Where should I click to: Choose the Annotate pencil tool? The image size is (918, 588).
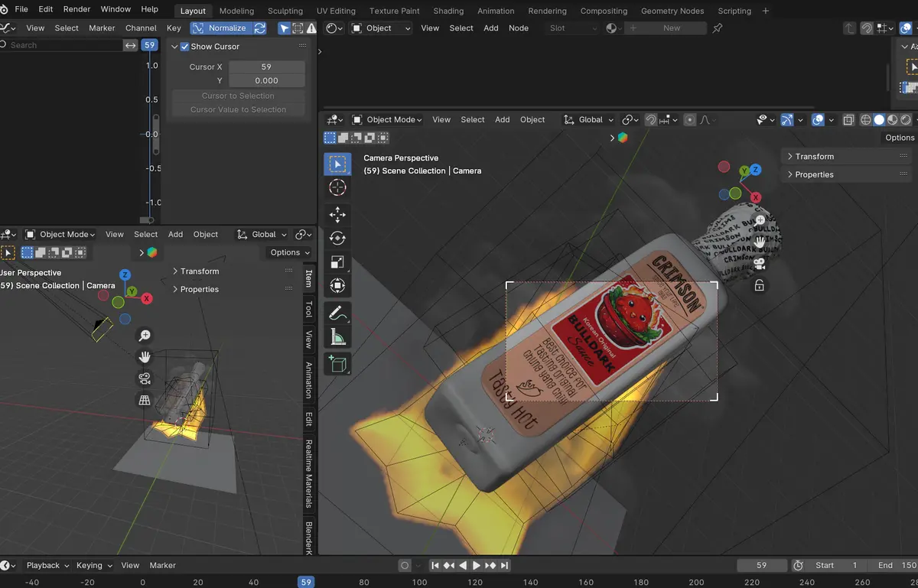(337, 313)
